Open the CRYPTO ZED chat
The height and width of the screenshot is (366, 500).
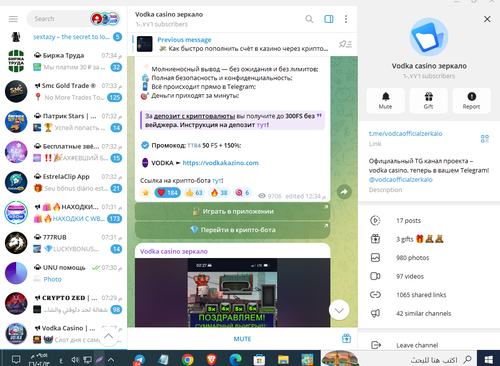63,304
